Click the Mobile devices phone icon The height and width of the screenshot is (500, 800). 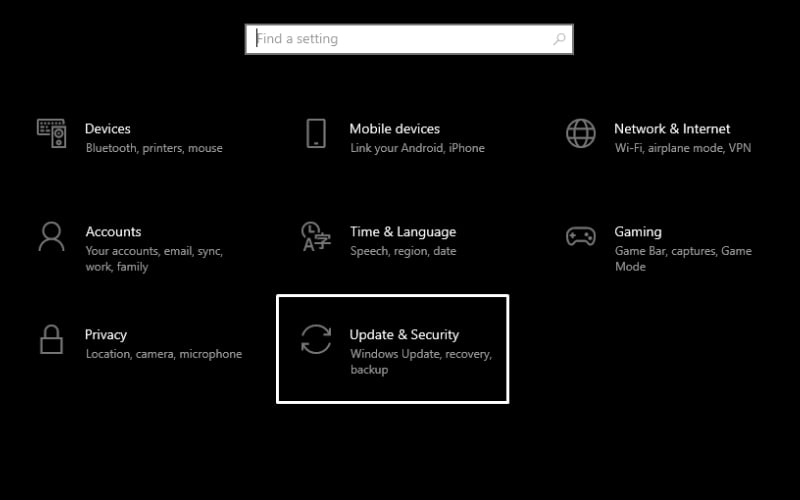[x=316, y=134]
